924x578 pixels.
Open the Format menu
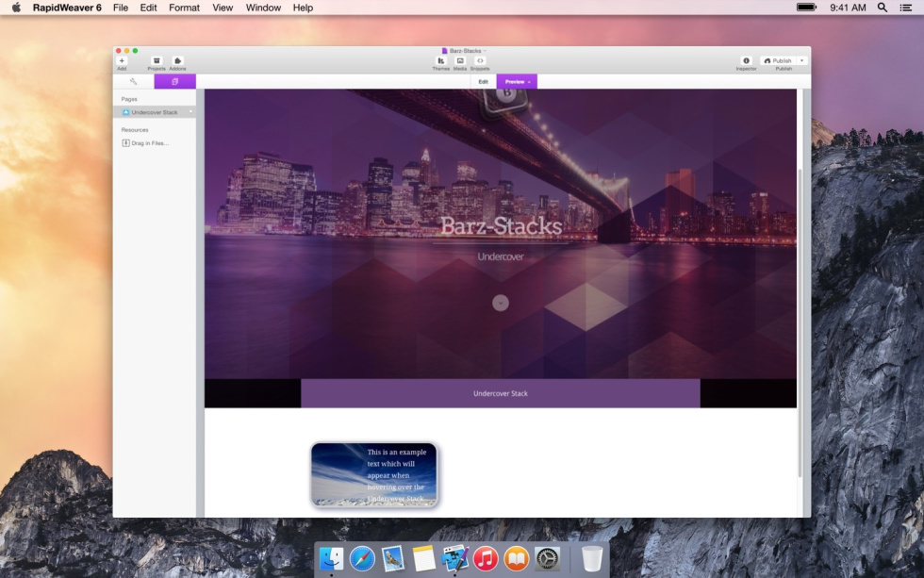click(184, 8)
